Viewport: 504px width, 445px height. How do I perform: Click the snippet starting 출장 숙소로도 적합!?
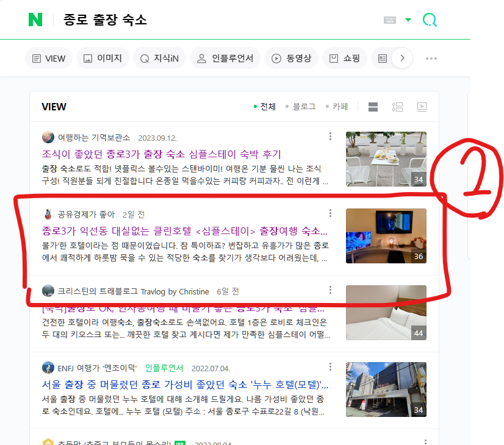[x=185, y=175]
